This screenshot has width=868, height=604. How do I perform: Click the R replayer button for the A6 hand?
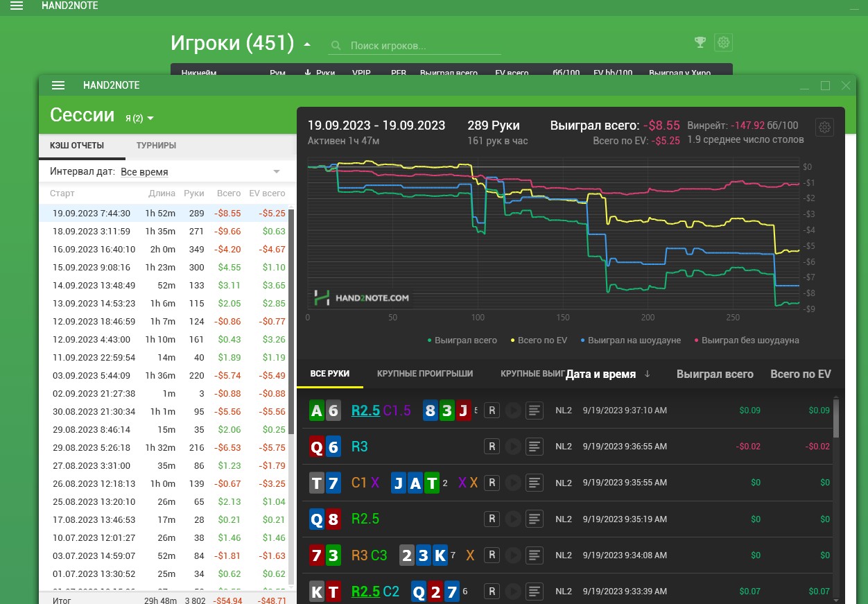click(492, 411)
